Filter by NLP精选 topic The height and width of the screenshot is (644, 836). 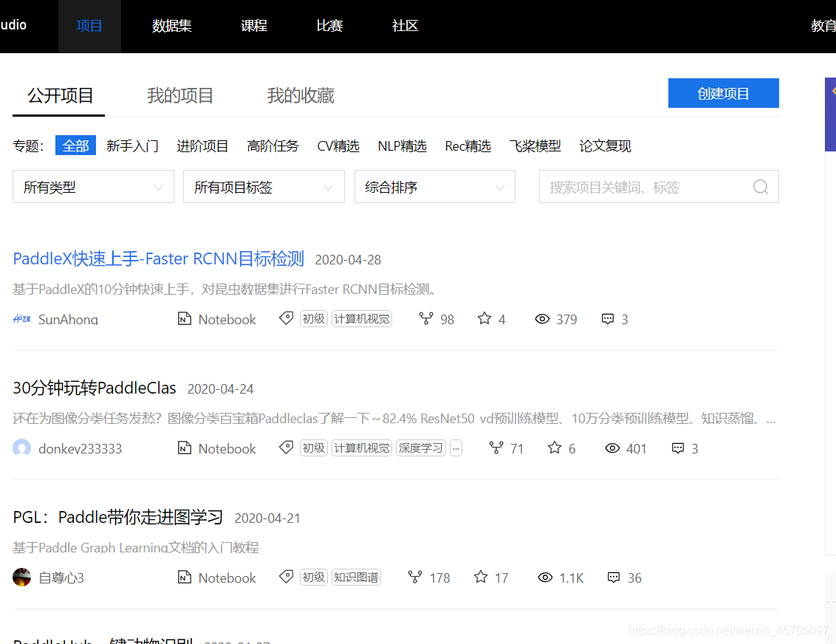pos(402,145)
